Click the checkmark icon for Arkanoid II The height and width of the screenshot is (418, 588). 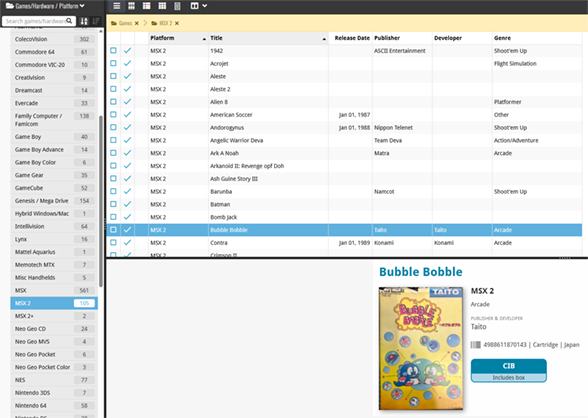(128, 165)
